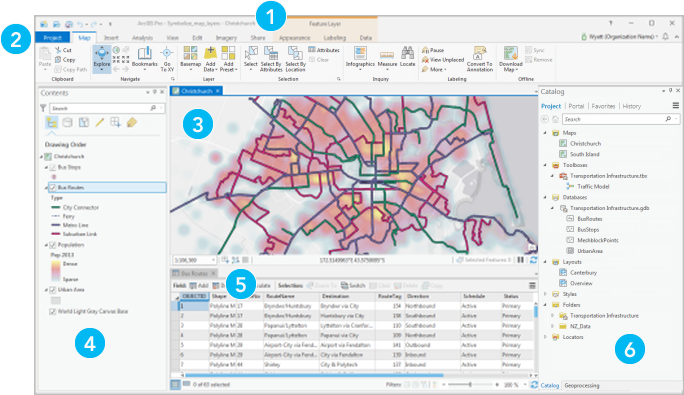Activate the Measure tool

(x=387, y=58)
